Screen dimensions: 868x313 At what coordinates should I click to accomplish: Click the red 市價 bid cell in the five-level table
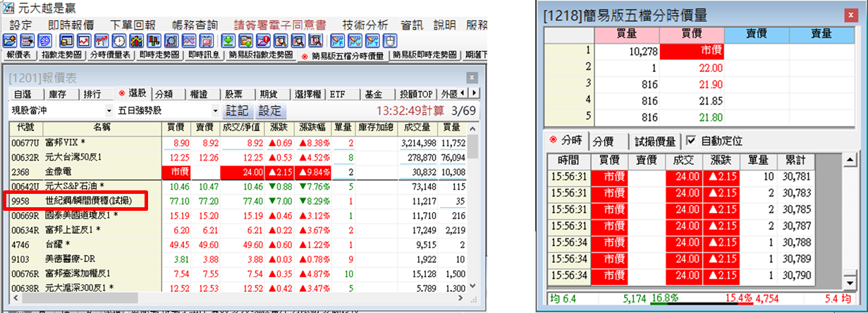coord(692,51)
